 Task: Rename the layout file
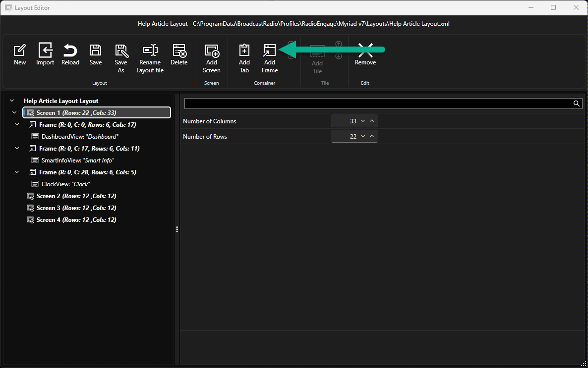tap(150, 58)
